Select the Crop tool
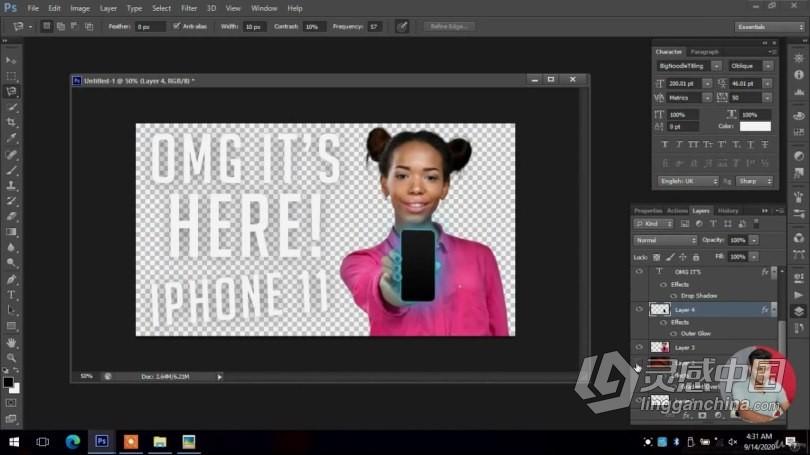This screenshot has width=810, height=455. tap(11, 122)
